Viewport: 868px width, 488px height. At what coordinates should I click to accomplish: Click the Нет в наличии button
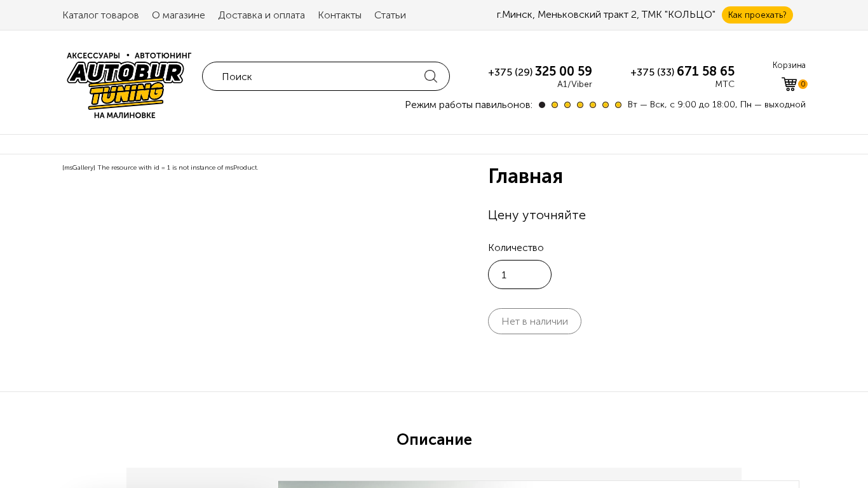(x=534, y=321)
